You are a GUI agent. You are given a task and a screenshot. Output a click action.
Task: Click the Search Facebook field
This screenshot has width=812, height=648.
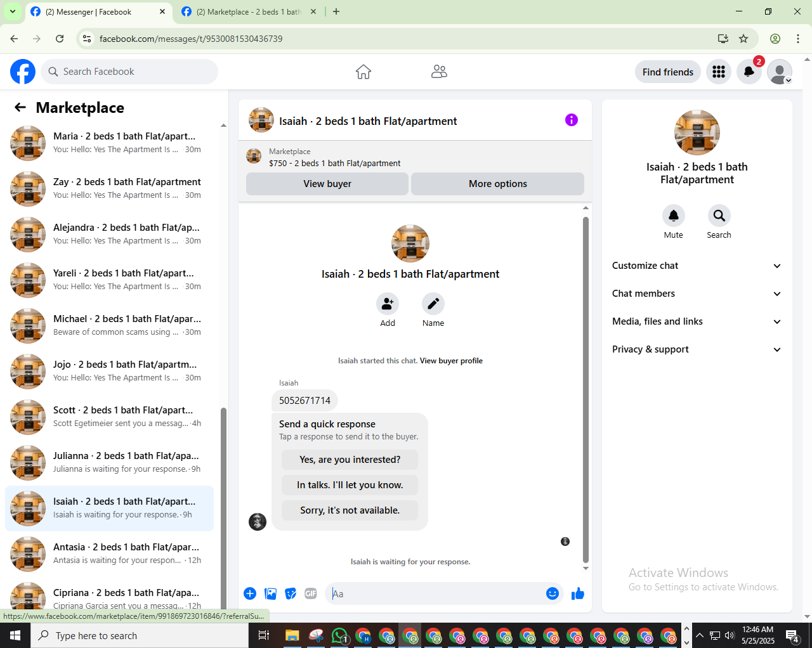point(129,72)
